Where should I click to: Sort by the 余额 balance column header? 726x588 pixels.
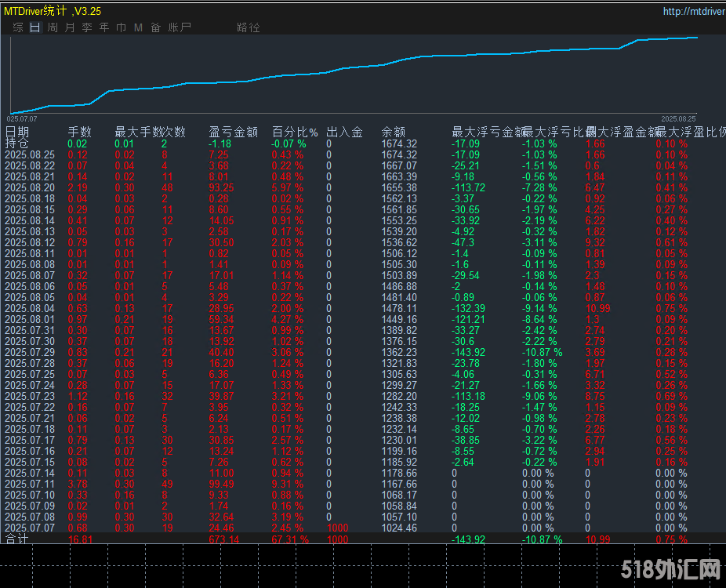pos(393,132)
